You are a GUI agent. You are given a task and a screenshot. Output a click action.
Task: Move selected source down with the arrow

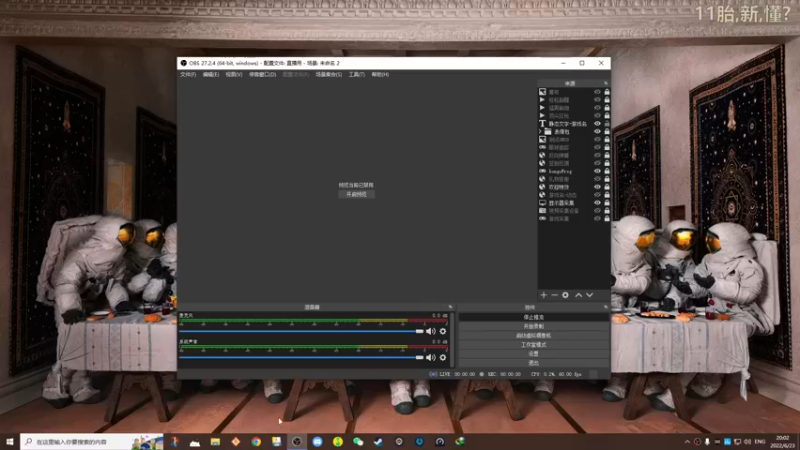tap(589, 295)
